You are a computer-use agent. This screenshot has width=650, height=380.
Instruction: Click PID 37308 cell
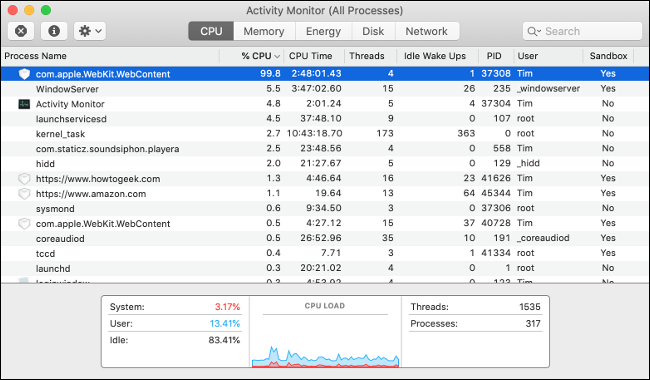pos(496,74)
